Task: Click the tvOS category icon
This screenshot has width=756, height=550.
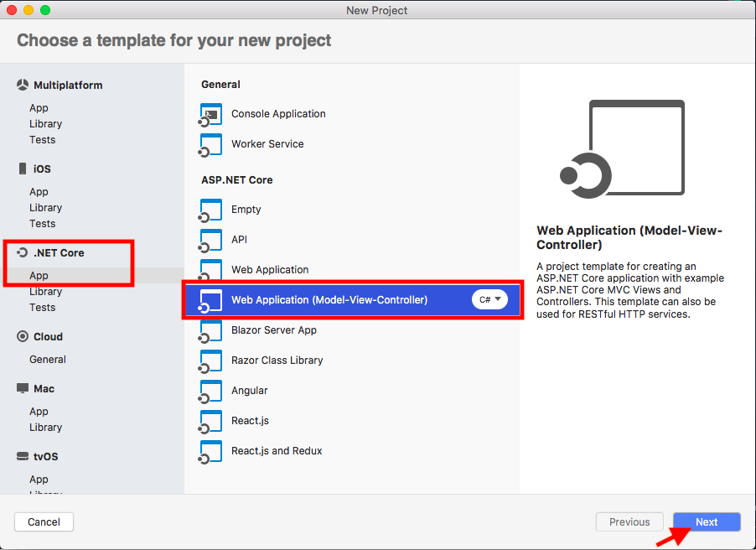Action: tap(22, 456)
